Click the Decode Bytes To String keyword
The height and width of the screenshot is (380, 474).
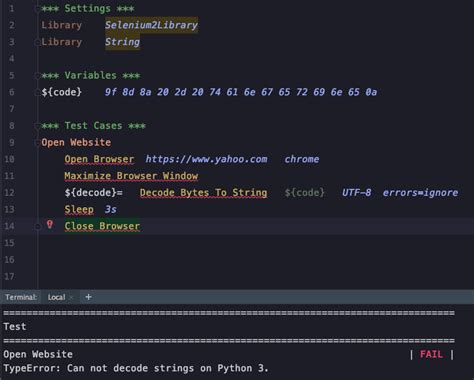point(203,192)
